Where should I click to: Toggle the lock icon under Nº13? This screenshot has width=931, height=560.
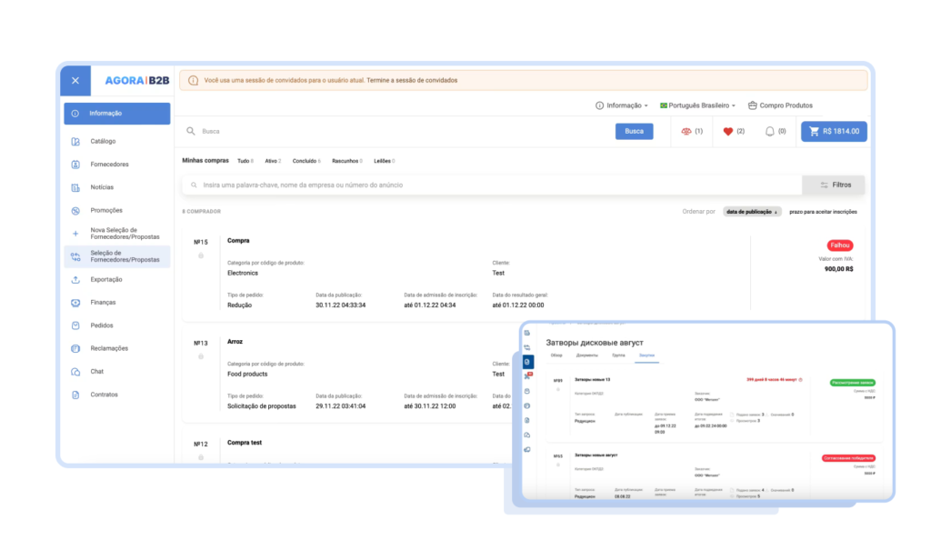pos(201,357)
